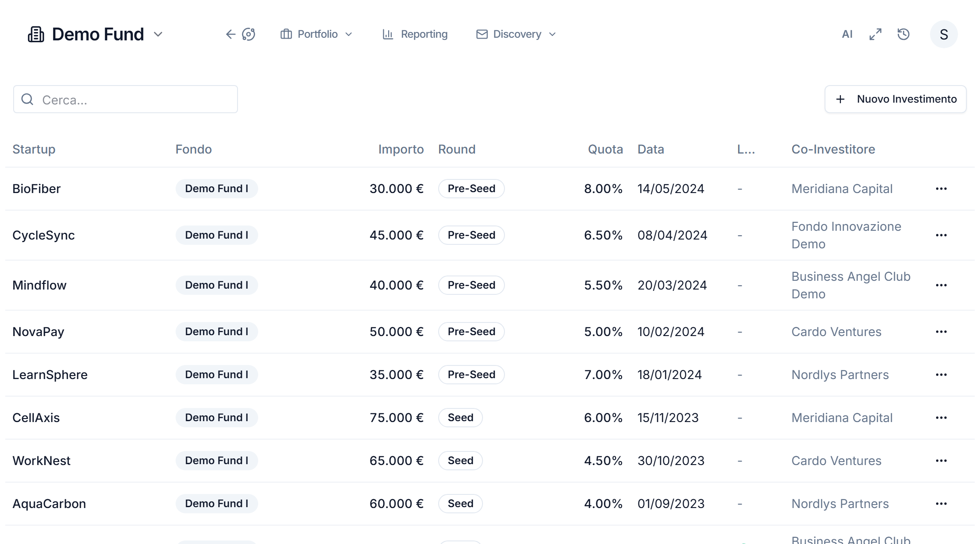Click the 75.000 € amount in CellAxis row
This screenshot has height=544, width=980.
point(396,418)
